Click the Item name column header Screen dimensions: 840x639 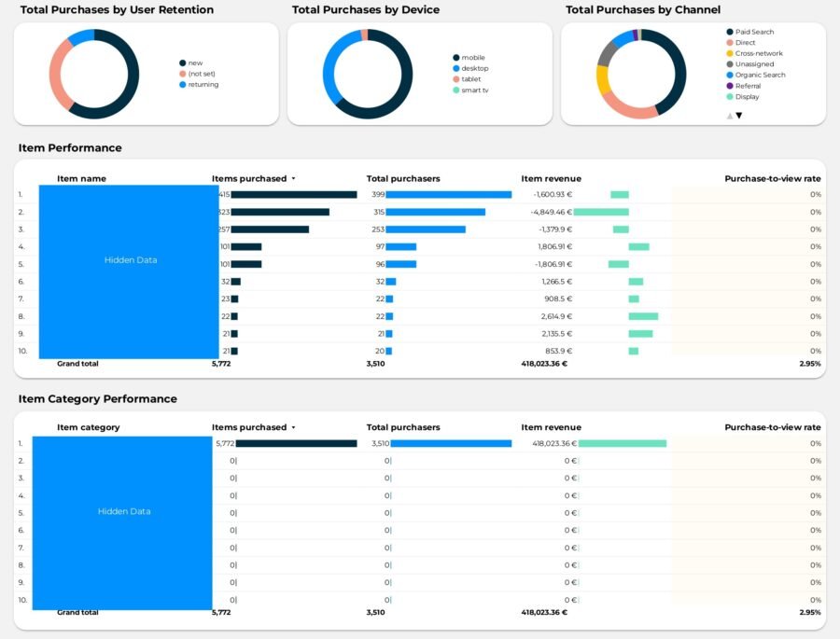pos(81,179)
